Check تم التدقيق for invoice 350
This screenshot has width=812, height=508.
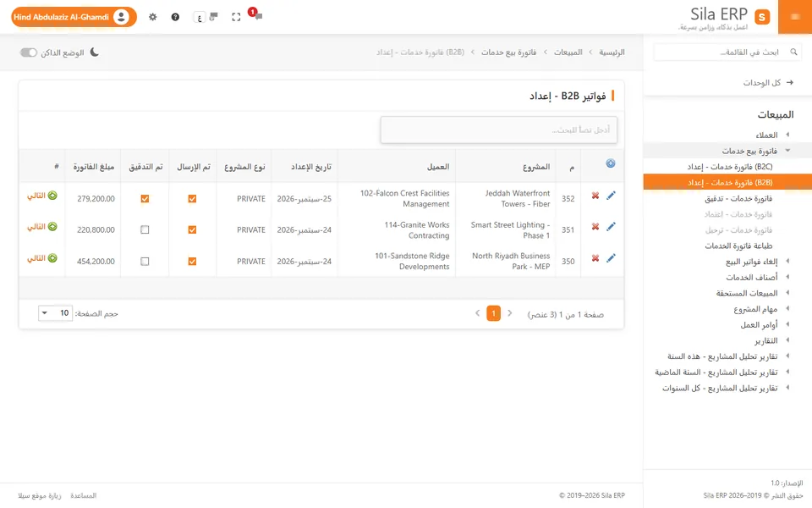(x=145, y=262)
